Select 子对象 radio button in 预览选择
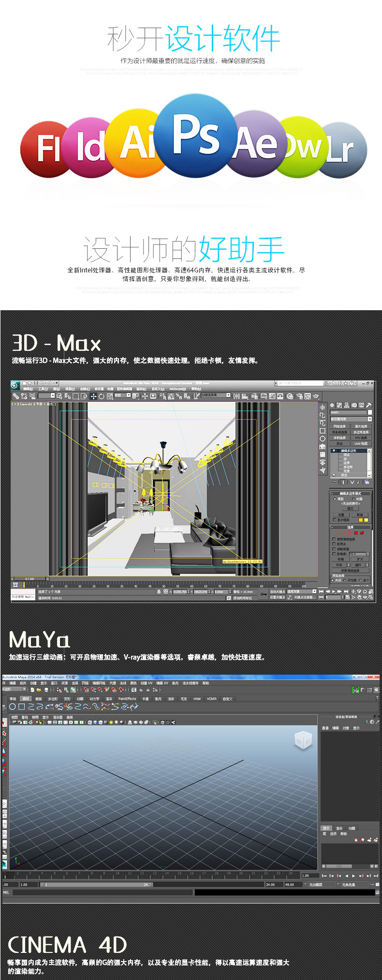Screen dimensions: 382x980 [x=345, y=580]
